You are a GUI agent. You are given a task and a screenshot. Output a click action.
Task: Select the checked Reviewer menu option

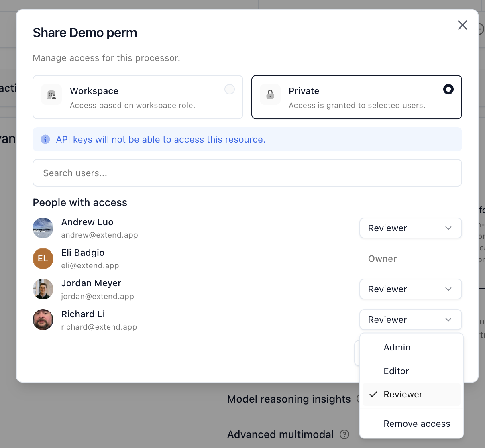(412, 394)
